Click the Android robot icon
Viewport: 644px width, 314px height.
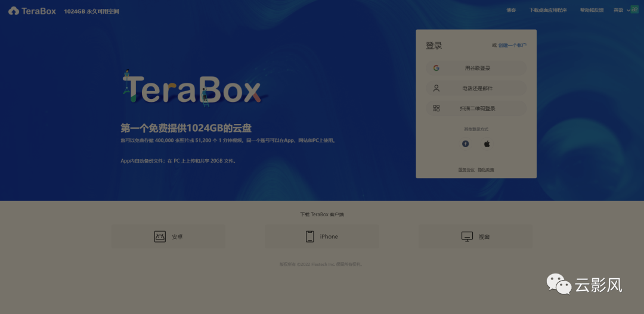pyautogui.click(x=160, y=237)
